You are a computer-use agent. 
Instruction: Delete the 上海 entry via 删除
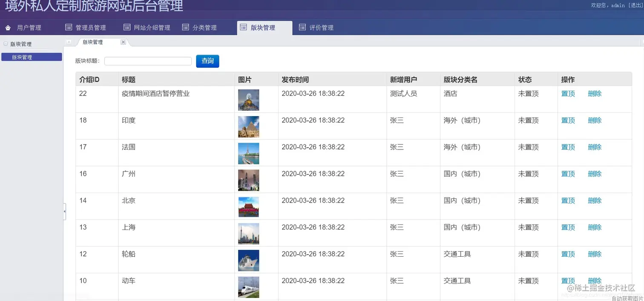pyautogui.click(x=595, y=227)
